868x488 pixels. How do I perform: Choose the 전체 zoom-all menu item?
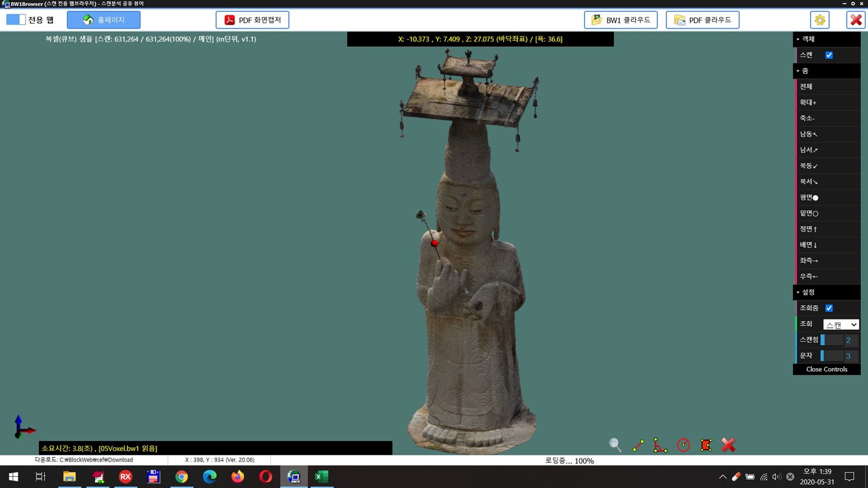pyautogui.click(x=806, y=86)
